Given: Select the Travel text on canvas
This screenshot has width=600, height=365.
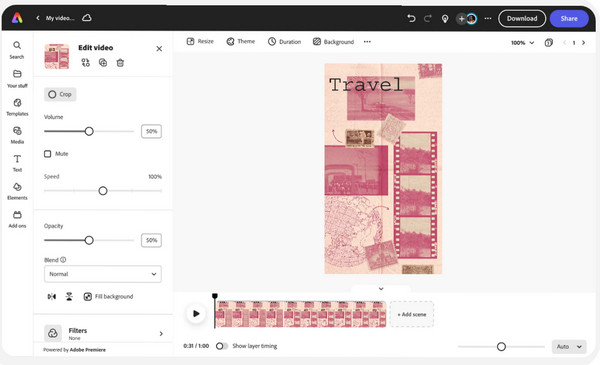Looking at the screenshot, I should pos(366,85).
